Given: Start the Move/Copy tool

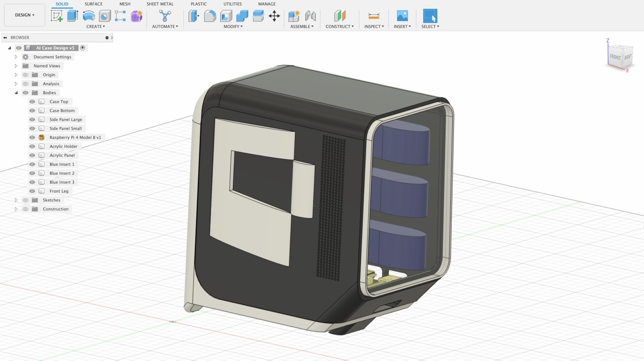Looking at the screenshot, I should (x=274, y=16).
